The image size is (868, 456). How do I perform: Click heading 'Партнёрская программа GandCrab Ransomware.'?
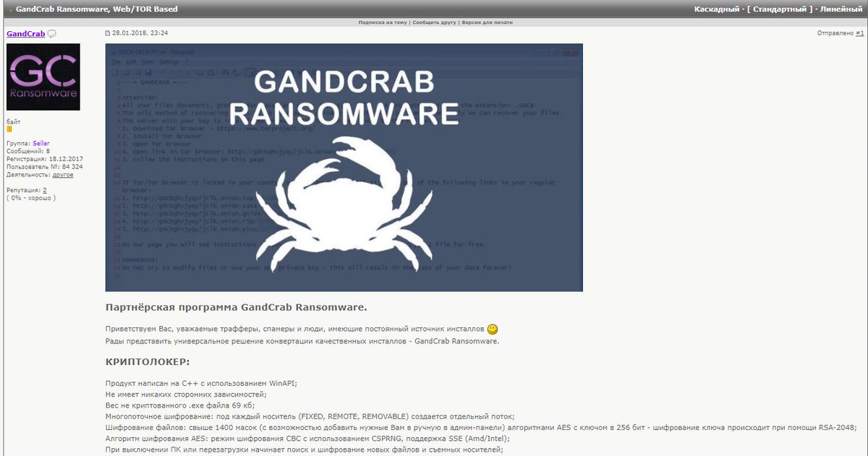click(236, 307)
